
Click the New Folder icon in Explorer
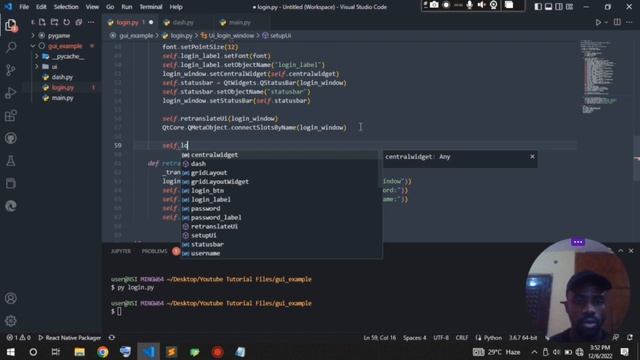(x=54, y=22)
